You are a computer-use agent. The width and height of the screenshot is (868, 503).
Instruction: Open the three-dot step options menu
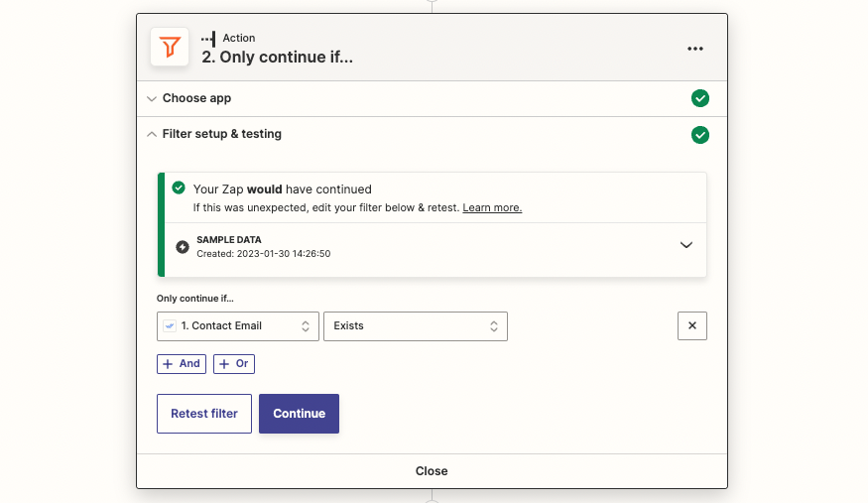coord(695,49)
